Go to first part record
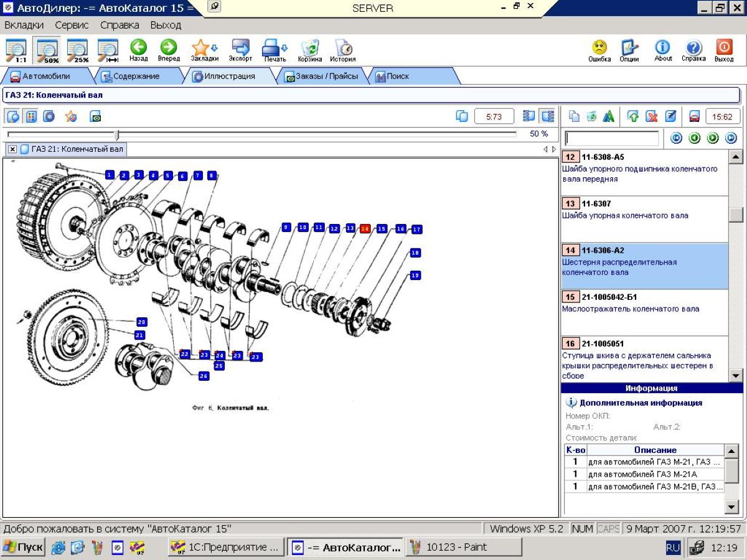This screenshot has height=560, width=747. coord(676,138)
